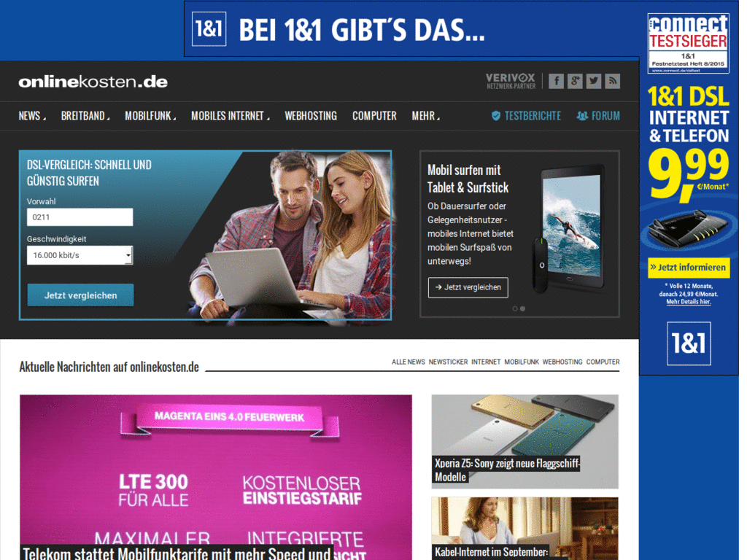Expand the MEHR navigation menu
This screenshot has height=560, width=747.
click(425, 115)
